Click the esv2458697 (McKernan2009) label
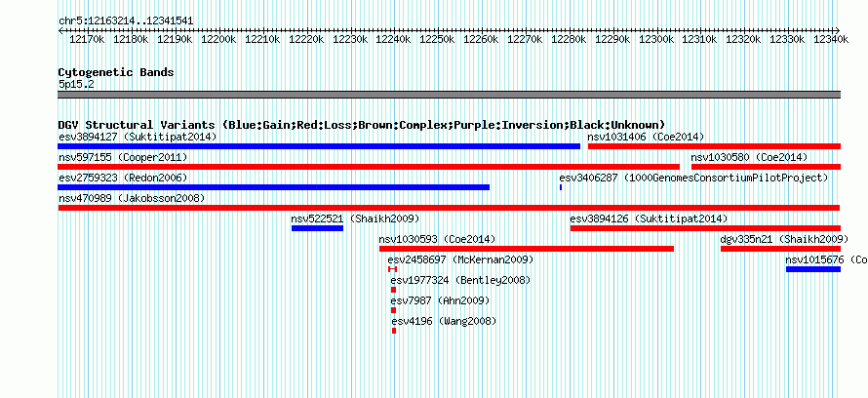 tap(460, 259)
